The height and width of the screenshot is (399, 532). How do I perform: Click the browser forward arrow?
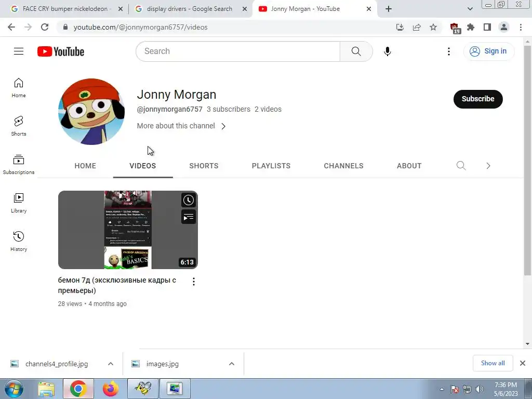[x=28, y=27]
